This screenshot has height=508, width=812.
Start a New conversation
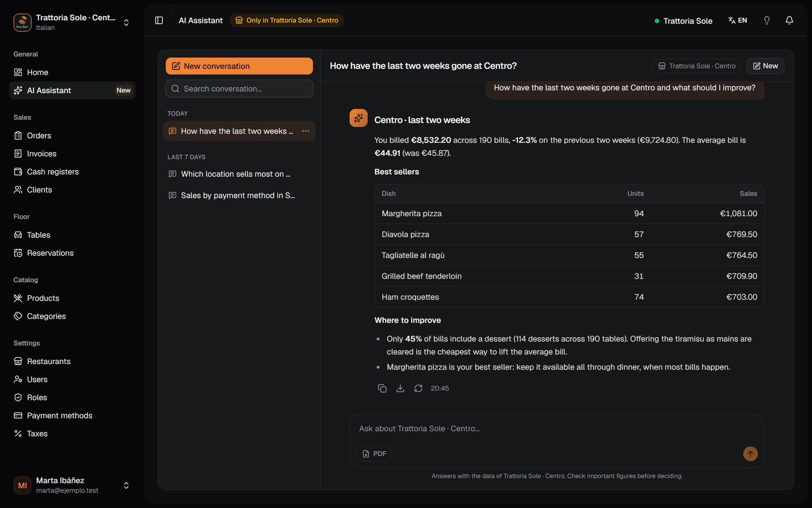click(239, 66)
